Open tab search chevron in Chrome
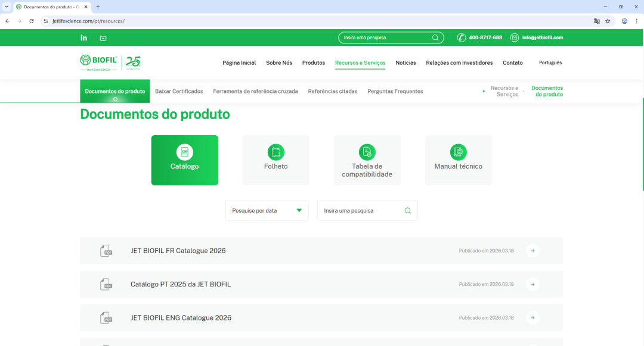The height and width of the screenshot is (346, 644). click(7, 7)
